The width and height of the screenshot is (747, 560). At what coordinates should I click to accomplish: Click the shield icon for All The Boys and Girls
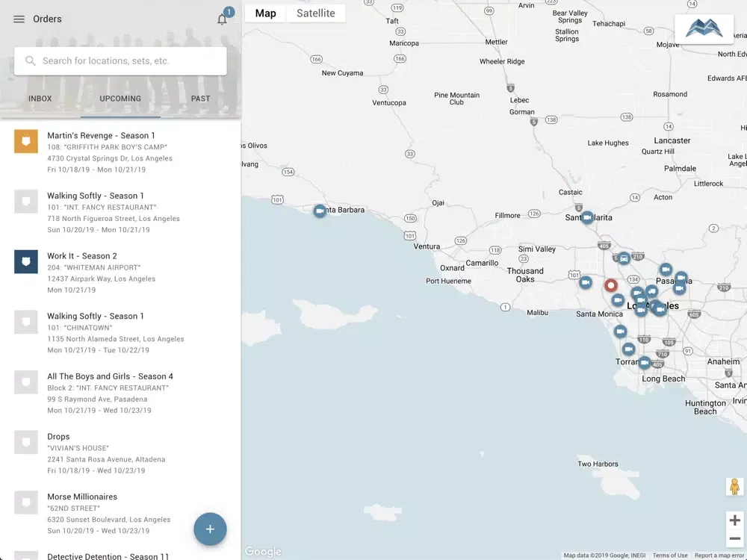click(26, 382)
